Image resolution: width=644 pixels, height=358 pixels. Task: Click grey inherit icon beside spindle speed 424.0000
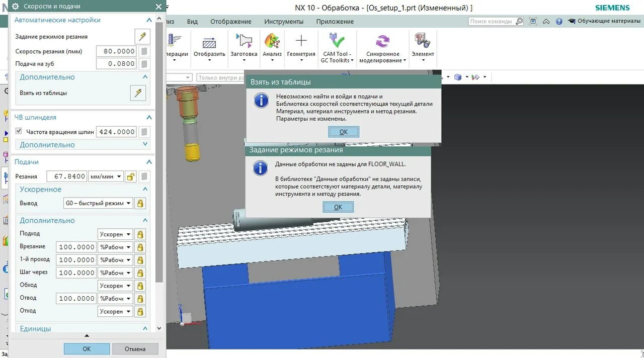point(144,132)
